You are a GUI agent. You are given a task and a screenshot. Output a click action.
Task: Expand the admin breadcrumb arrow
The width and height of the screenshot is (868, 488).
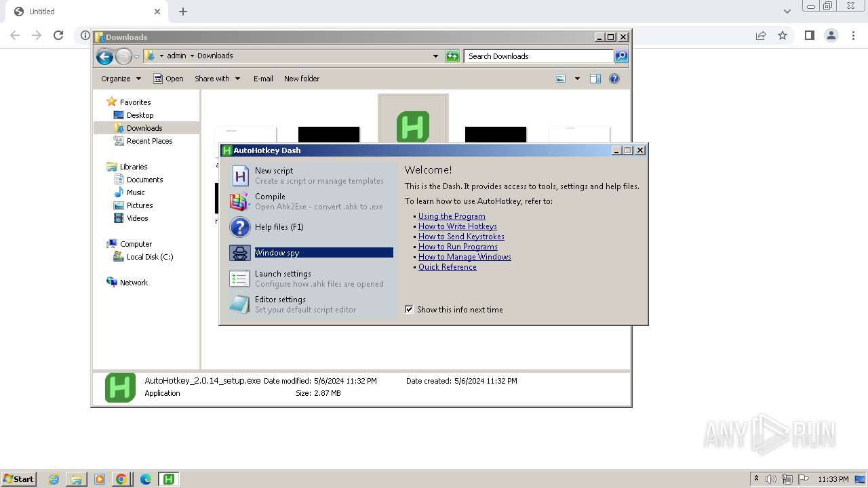coord(192,56)
